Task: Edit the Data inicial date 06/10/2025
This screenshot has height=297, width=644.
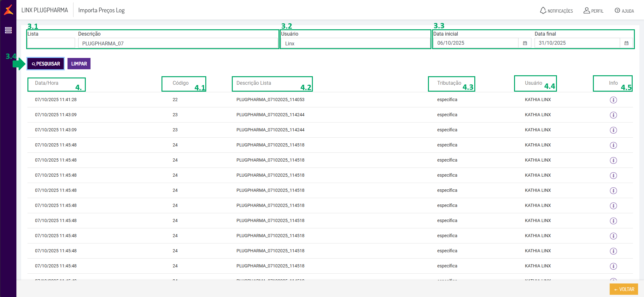Action: click(x=476, y=43)
